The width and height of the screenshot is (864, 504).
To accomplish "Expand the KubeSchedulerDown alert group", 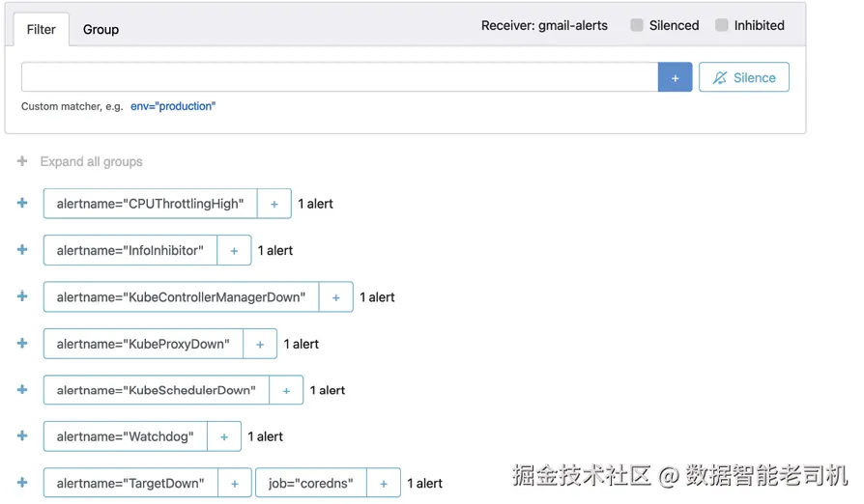I will (22, 389).
